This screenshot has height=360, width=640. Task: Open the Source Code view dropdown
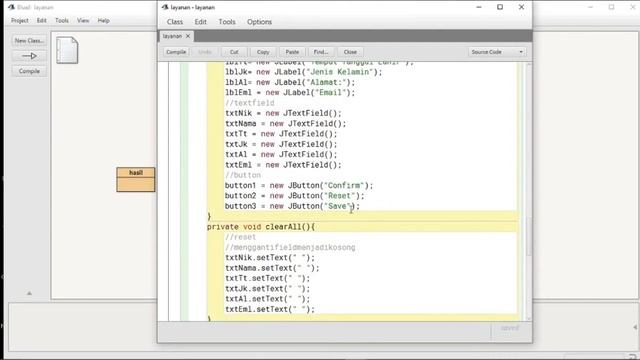(497, 52)
